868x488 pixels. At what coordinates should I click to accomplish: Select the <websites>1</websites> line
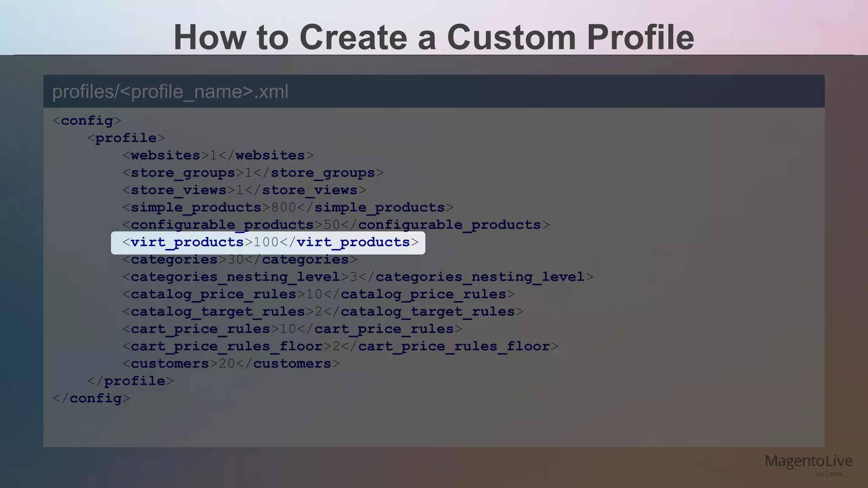pyautogui.click(x=218, y=155)
